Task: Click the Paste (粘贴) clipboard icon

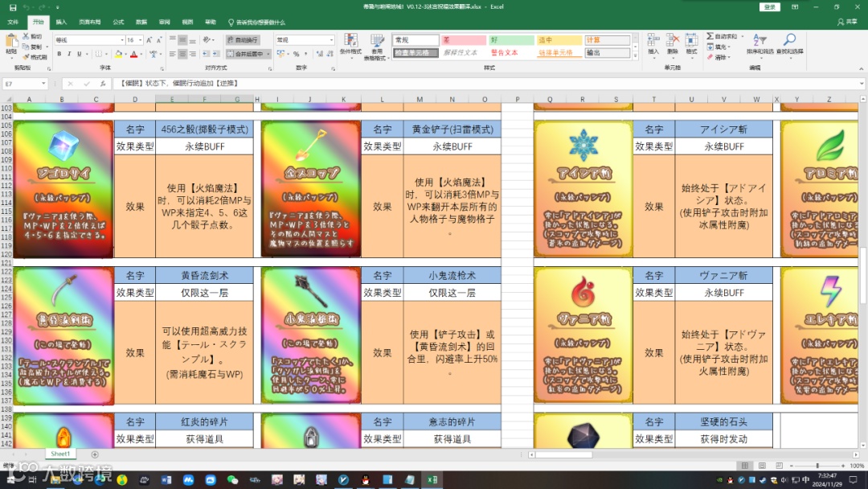Action: pyautogui.click(x=11, y=42)
